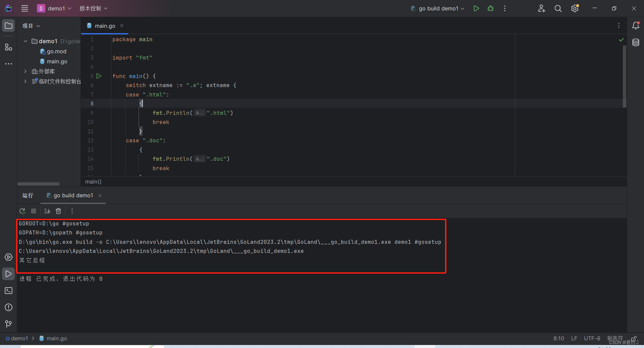Change UTF-8 file encoding in status bar
The image size is (644, 348).
tap(592, 338)
